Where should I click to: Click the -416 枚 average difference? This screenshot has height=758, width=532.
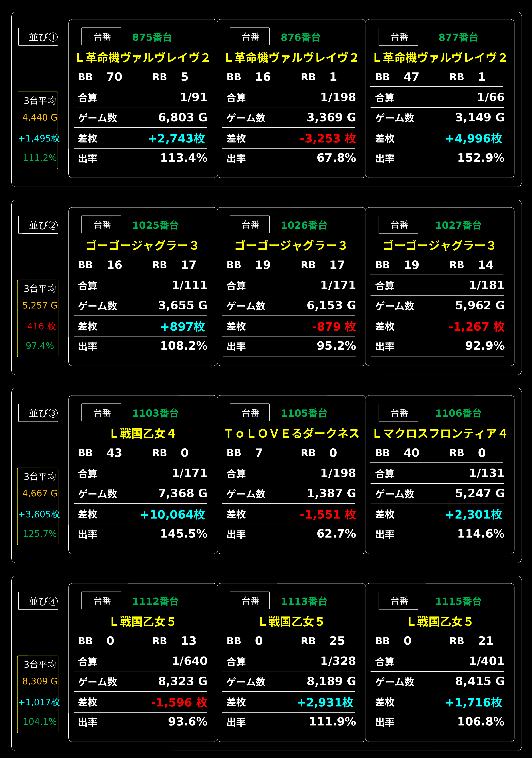point(40,326)
